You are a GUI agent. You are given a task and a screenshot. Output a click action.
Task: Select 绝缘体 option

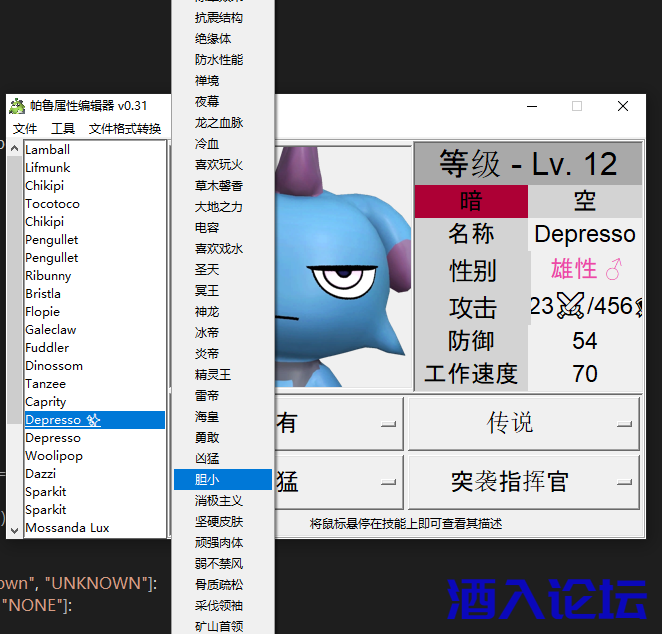(x=223, y=38)
